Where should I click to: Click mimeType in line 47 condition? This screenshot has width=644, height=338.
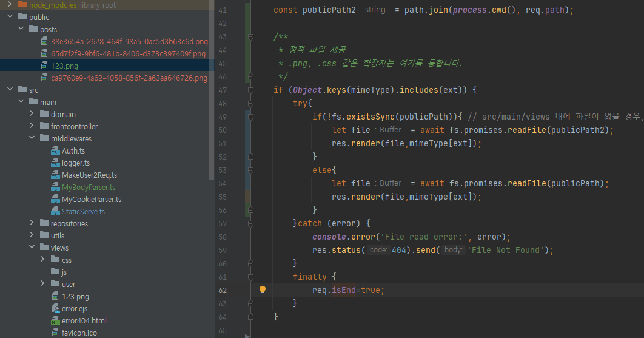click(370, 90)
